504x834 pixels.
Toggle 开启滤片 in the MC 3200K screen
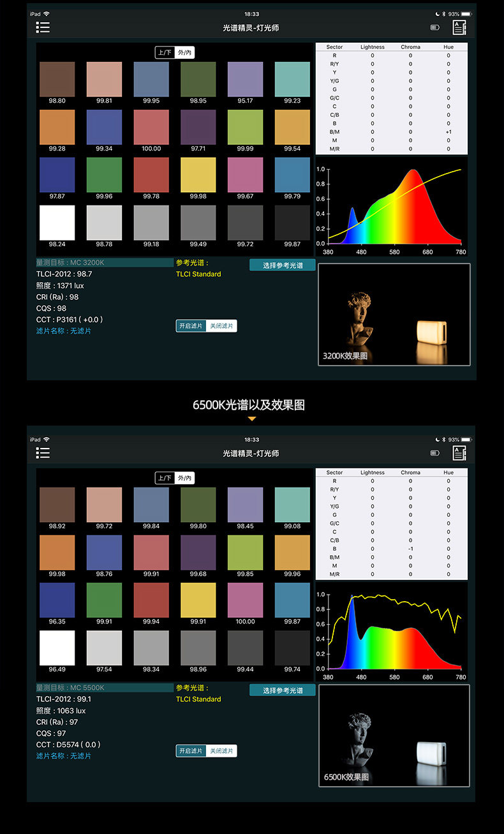(191, 326)
